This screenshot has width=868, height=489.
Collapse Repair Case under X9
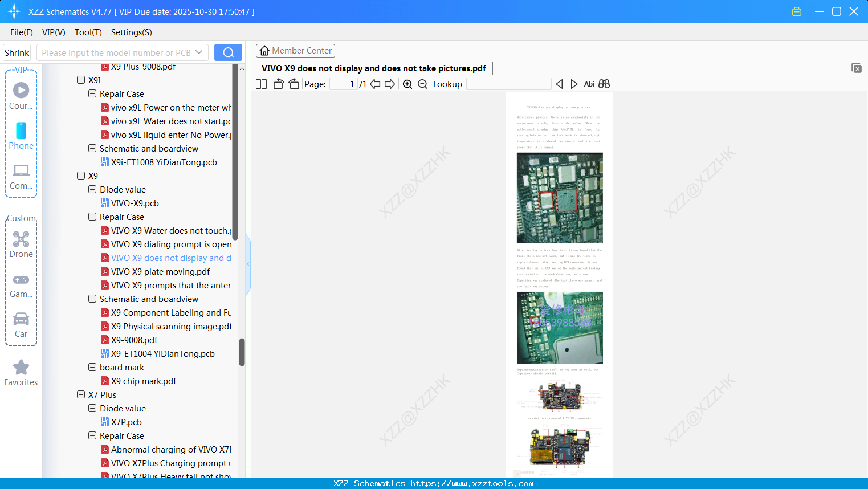tap(92, 217)
